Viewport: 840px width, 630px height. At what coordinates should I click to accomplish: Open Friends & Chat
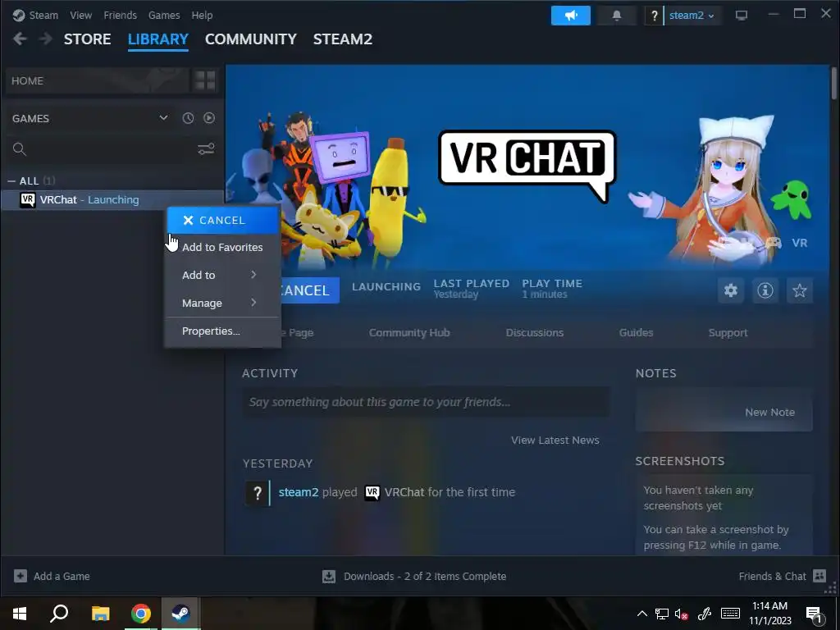point(782,577)
